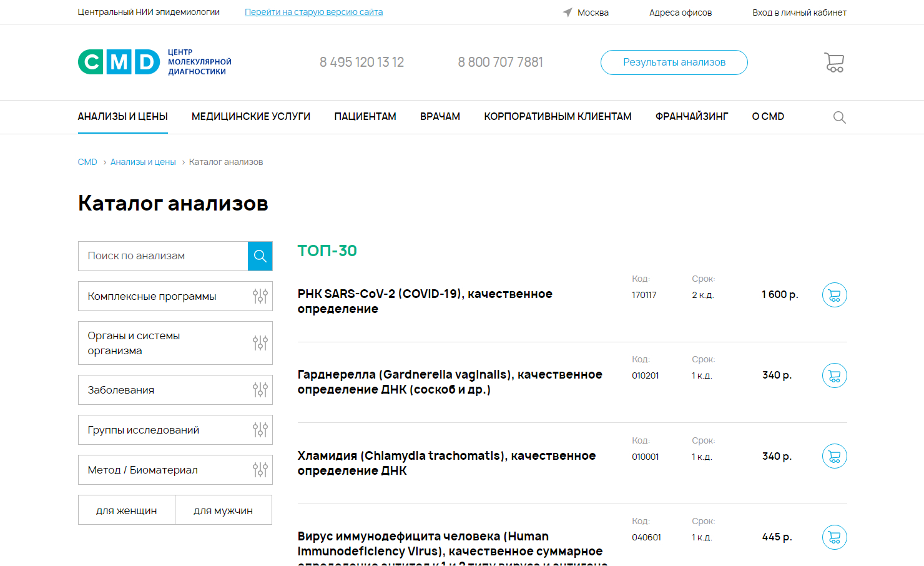This screenshot has width=924, height=566.
Task: Click the site search magnifier in the navigation bar
Action: (x=839, y=117)
